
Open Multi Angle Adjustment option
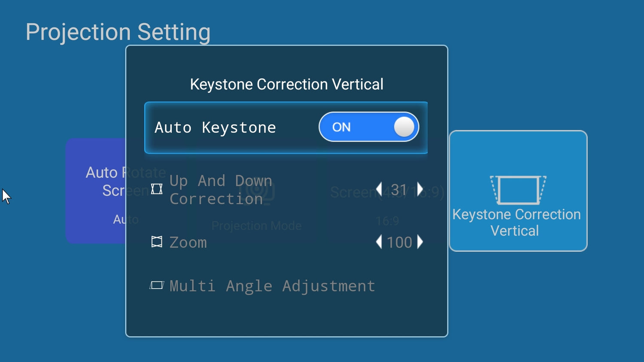(x=272, y=286)
